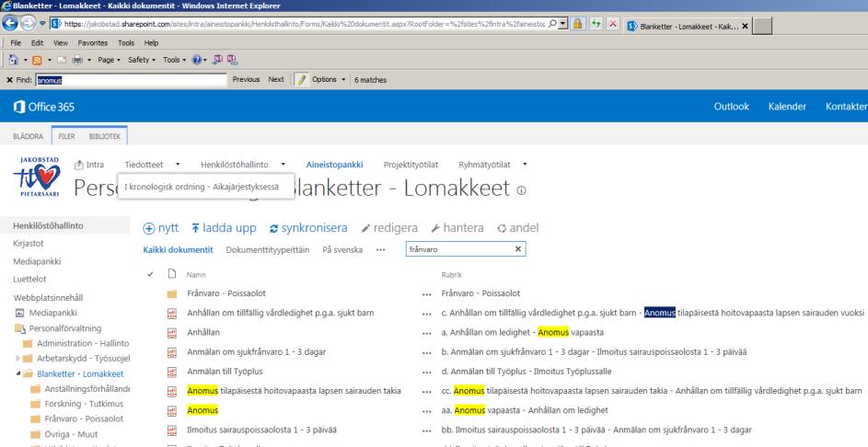Viewport: 868px width, 447px height.
Task: Expand the Henkilöstöhallinto top navigation dropdown arrow
Action: coord(283,165)
